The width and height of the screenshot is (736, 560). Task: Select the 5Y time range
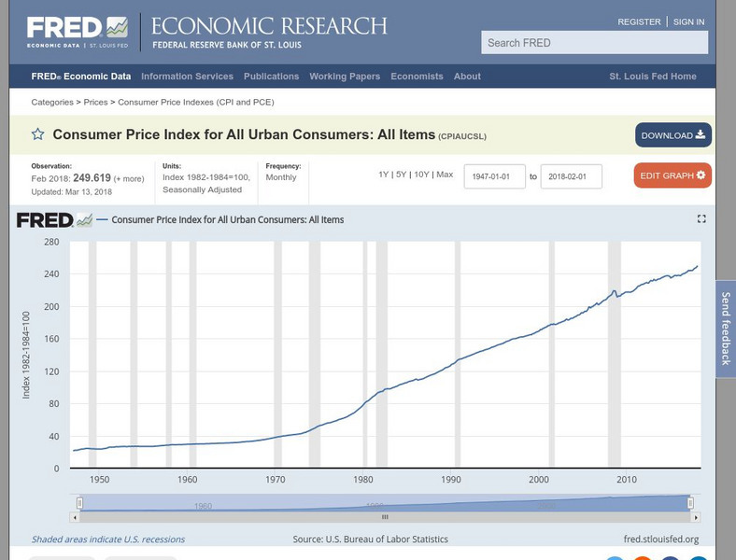click(x=402, y=175)
